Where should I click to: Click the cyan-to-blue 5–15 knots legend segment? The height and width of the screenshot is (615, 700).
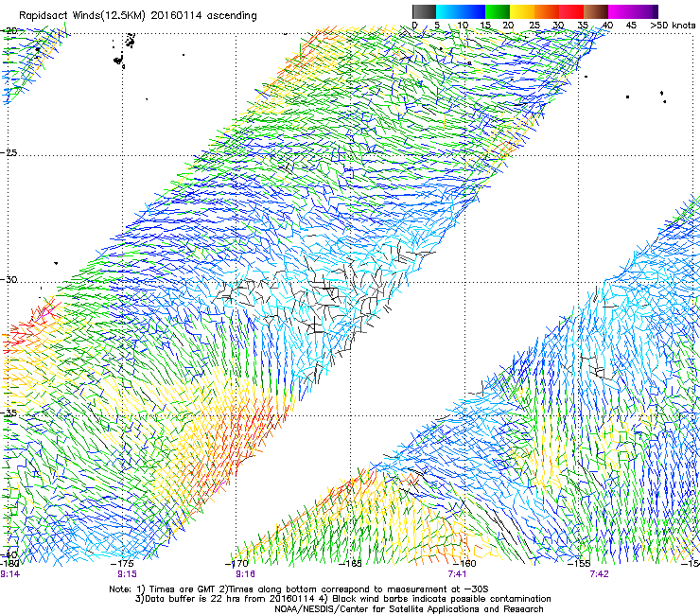(x=461, y=11)
